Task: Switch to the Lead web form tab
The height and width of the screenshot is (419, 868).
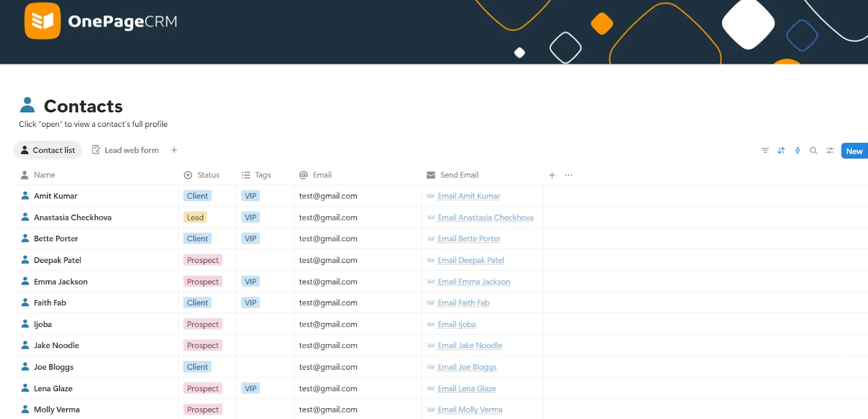Action: pos(125,150)
